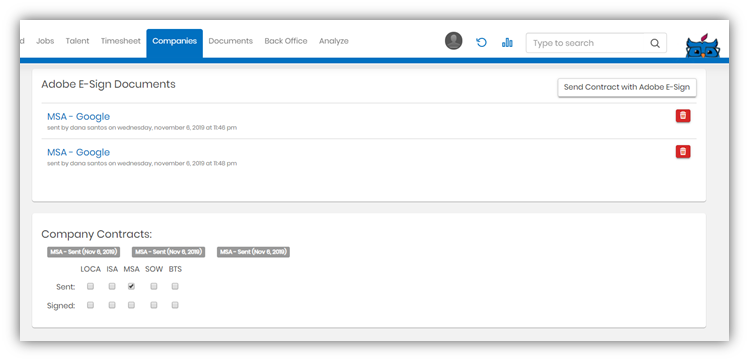Focus the Type to search field
The height and width of the screenshot is (361, 749).
click(596, 43)
